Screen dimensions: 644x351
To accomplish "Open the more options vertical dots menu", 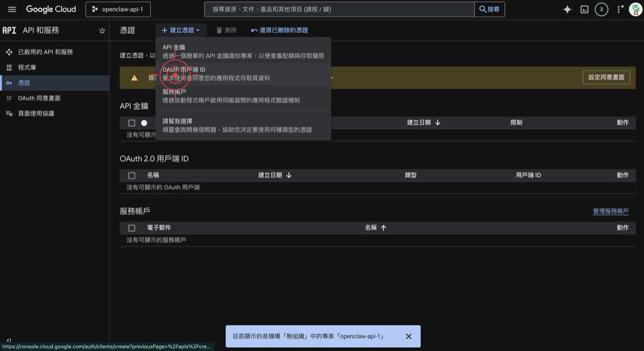I will pos(617,9).
